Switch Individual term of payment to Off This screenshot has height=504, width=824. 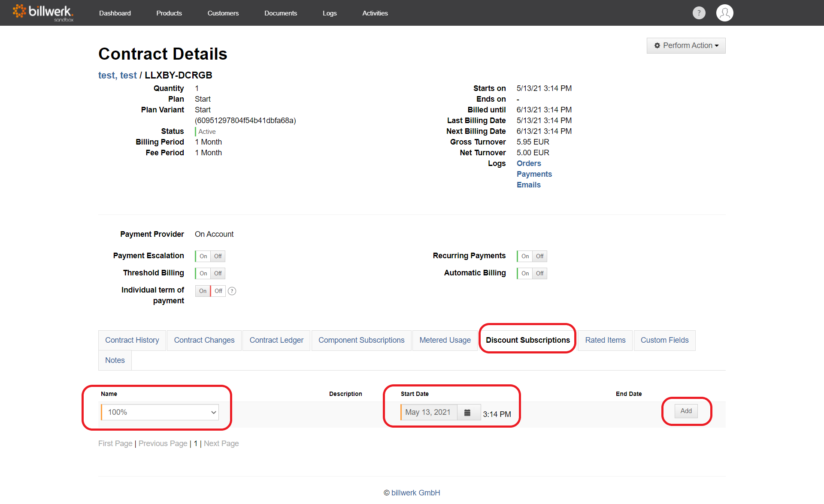click(x=218, y=291)
